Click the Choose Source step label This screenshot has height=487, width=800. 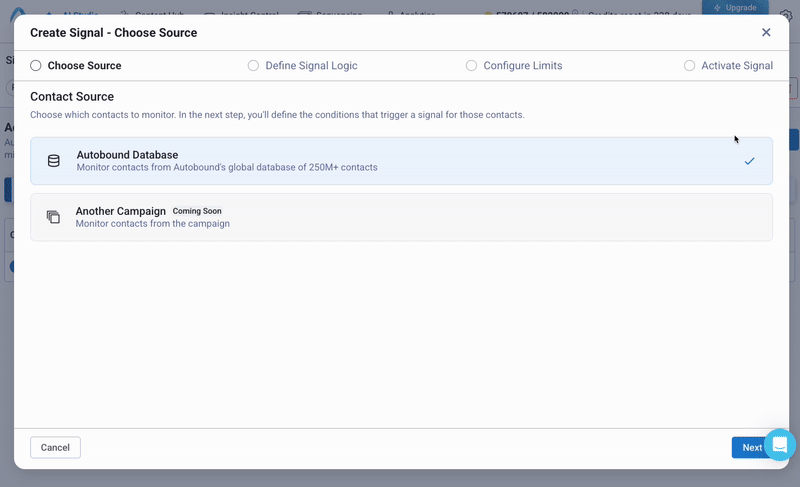pyautogui.click(x=85, y=66)
